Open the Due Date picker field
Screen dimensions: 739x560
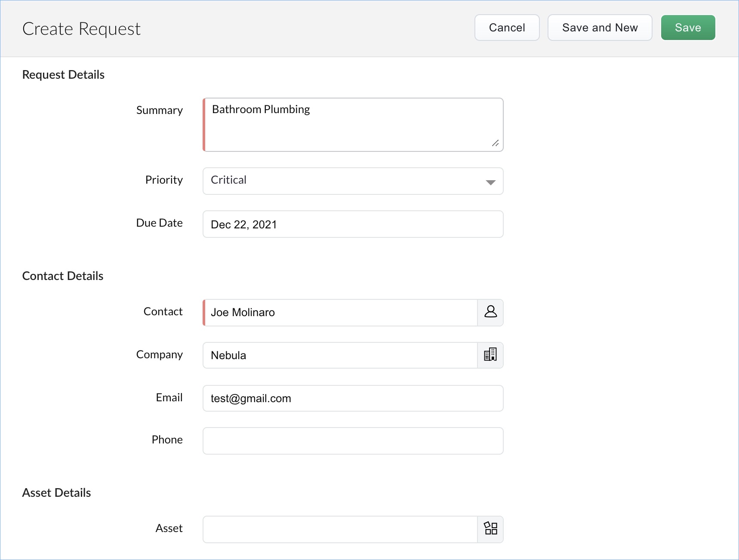point(353,224)
